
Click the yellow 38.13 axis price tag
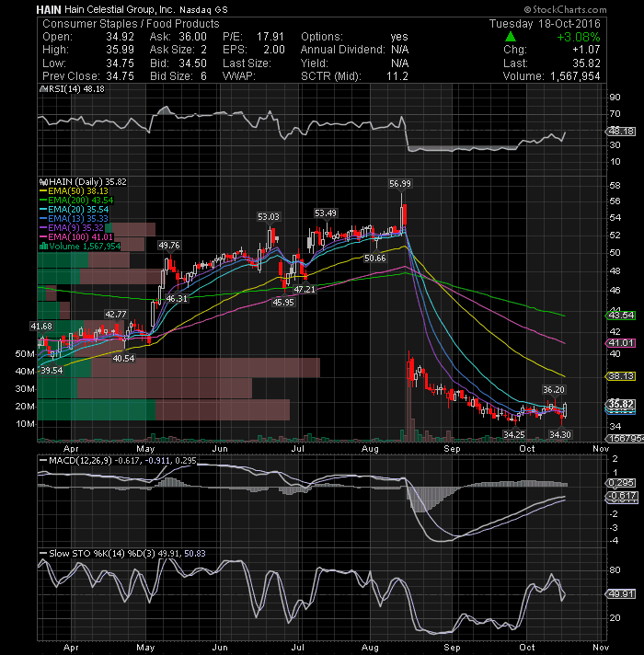point(621,376)
